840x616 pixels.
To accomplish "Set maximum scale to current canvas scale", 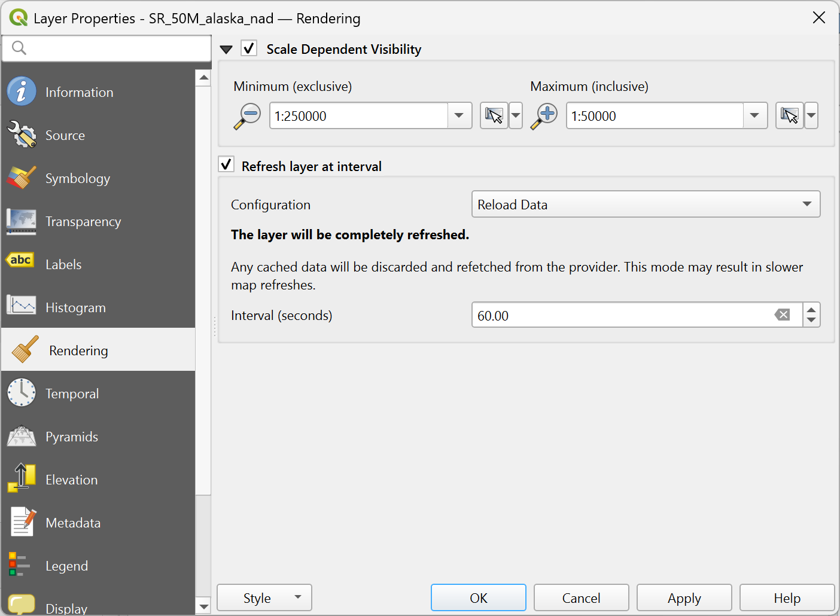I will pos(789,115).
